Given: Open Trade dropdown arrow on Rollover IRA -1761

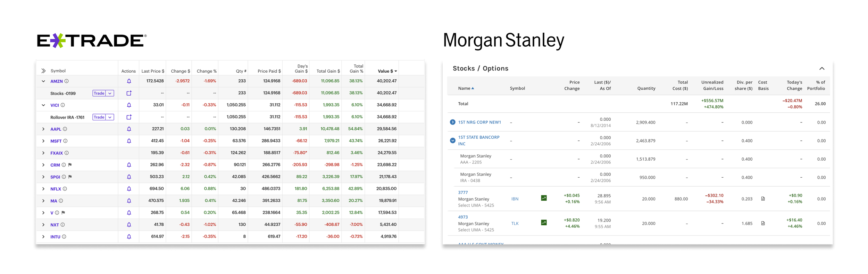Looking at the screenshot, I should click(110, 117).
